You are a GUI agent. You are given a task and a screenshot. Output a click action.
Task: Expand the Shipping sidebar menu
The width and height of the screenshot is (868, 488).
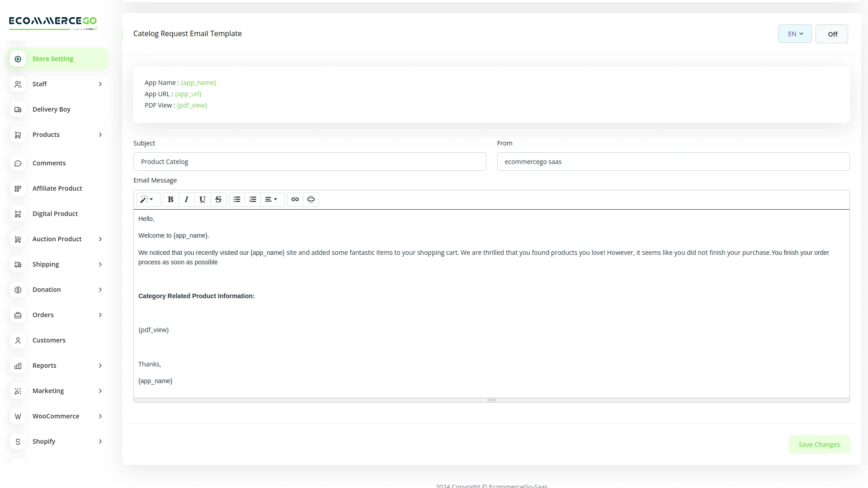[46, 264]
